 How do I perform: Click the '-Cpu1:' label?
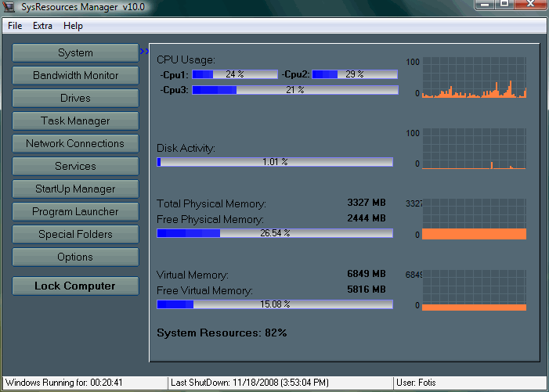(x=174, y=74)
